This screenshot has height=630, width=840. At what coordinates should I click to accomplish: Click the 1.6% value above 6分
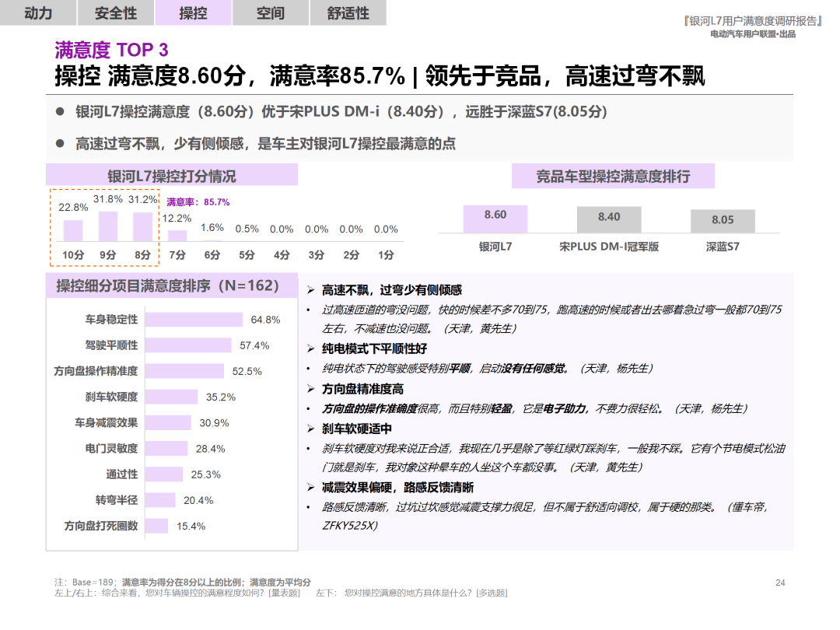tap(212, 228)
